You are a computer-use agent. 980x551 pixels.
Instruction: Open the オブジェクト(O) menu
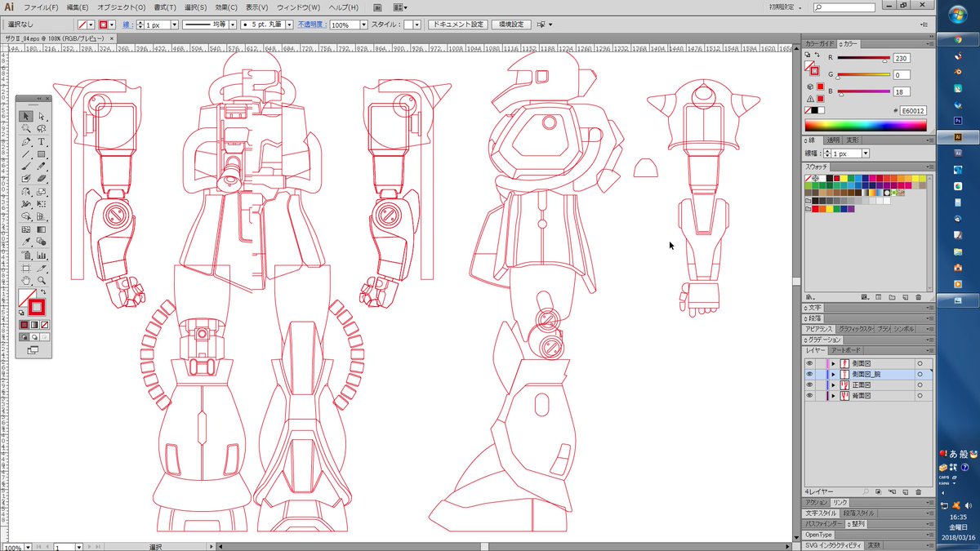(121, 7)
